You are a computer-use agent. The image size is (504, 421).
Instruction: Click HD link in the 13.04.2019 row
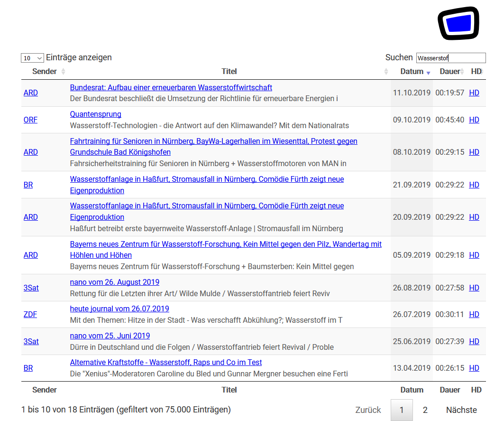point(474,368)
